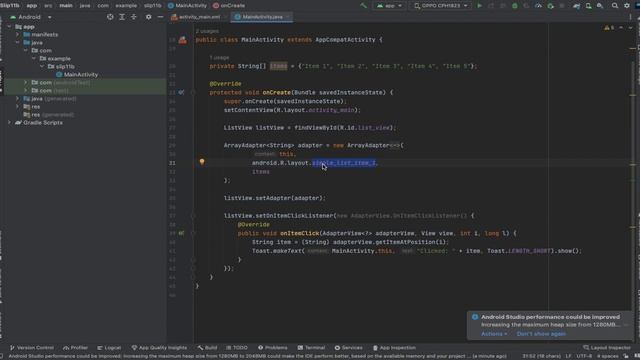Click the 1 usage hint above items field
Image resolution: width=640 pixels, height=360 pixels.
pyautogui.click(x=219, y=58)
